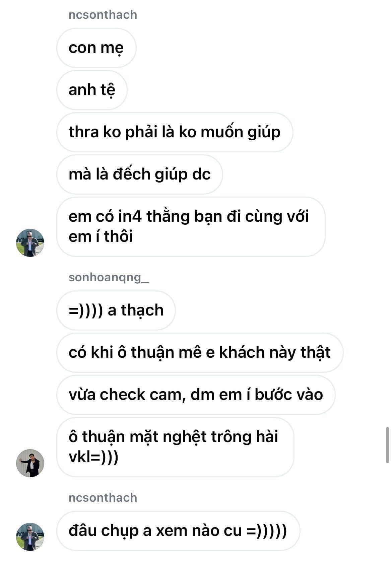Click the sonhoanqng_ username label
392x563 pixels.
(x=109, y=277)
